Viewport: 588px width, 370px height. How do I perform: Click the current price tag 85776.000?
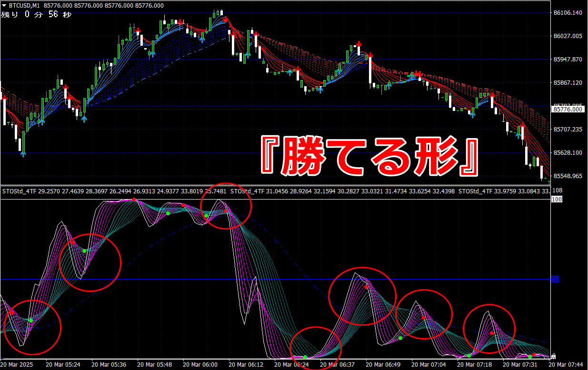[x=568, y=110]
